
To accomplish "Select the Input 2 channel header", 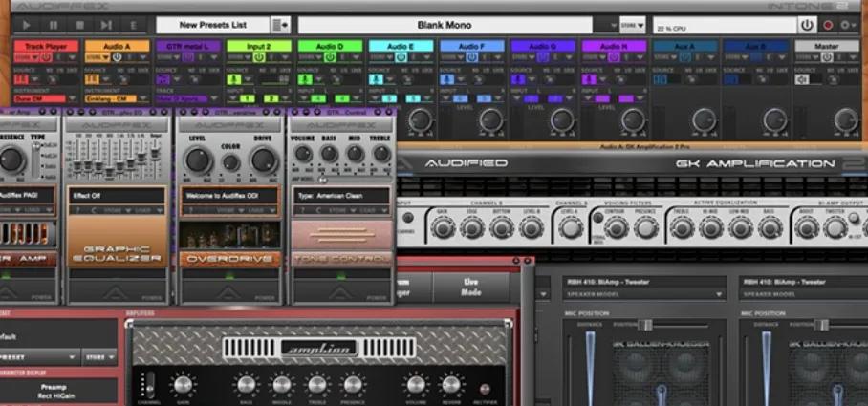I will [x=258, y=47].
